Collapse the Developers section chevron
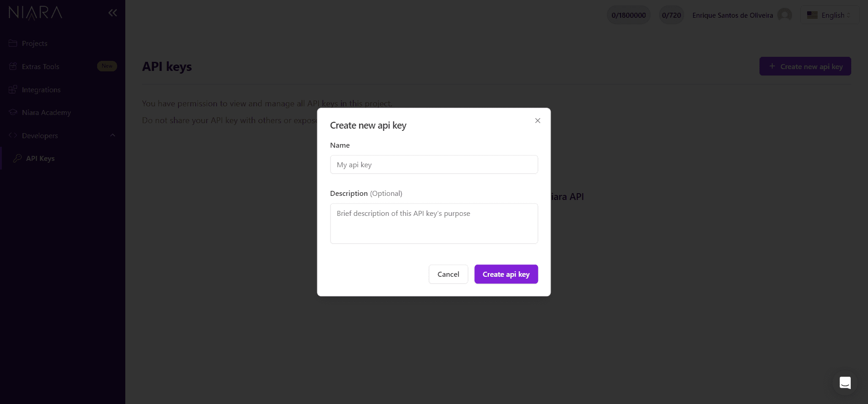 pos(113,135)
